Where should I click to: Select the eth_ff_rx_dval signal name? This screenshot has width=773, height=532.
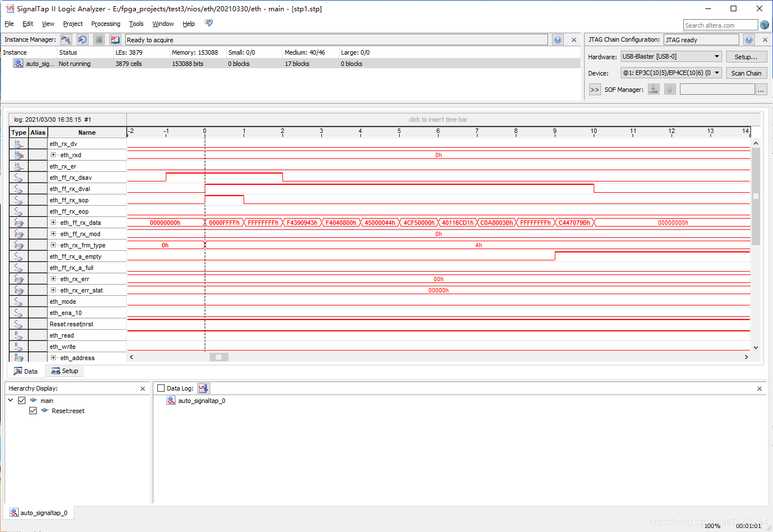[x=70, y=189]
